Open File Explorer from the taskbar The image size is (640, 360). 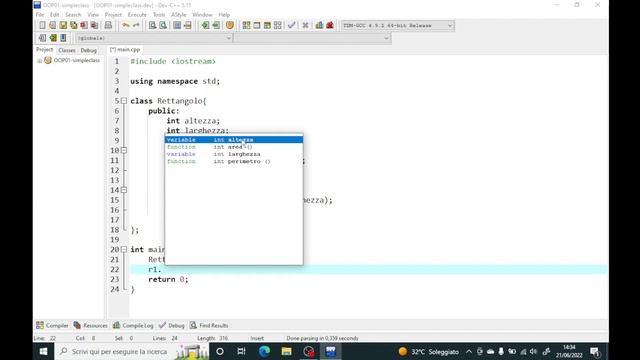pyautogui.click(x=286, y=351)
